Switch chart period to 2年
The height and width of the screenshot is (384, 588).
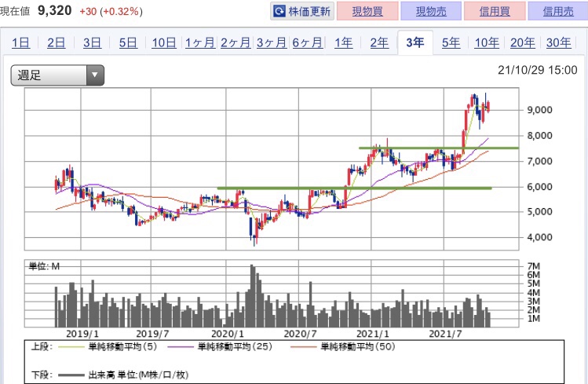[x=379, y=42]
